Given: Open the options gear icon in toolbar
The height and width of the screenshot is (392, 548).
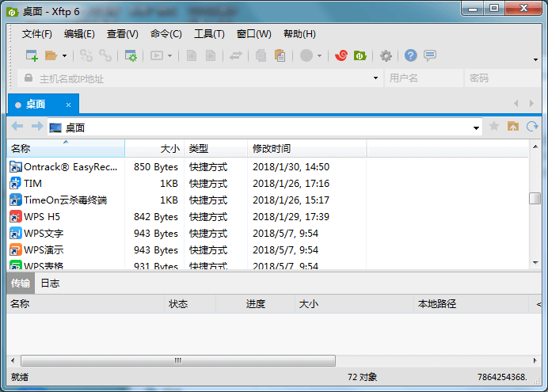Looking at the screenshot, I should tap(386, 55).
